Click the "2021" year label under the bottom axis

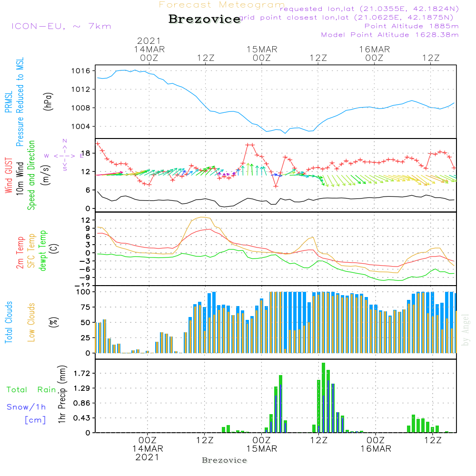pyautogui.click(x=147, y=457)
